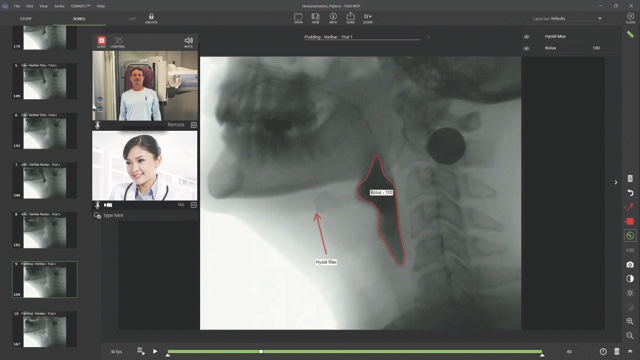Click the Unlock padlock icon

click(x=151, y=17)
